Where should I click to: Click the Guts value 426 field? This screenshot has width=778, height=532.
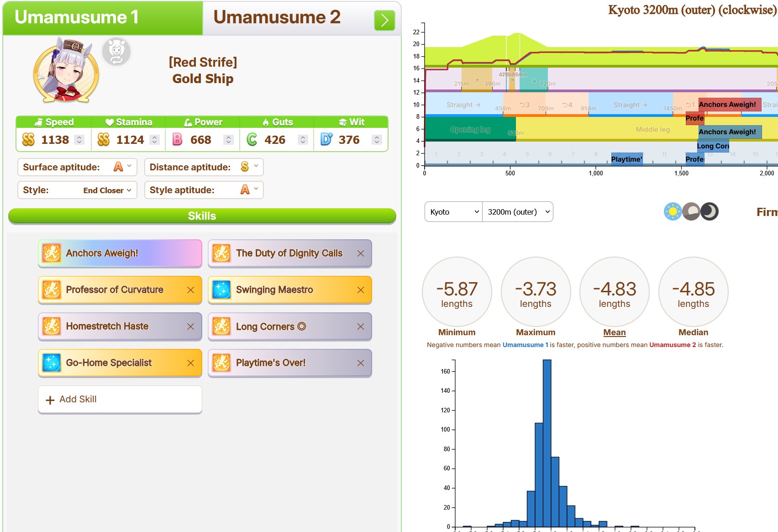(x=275, y=140)
